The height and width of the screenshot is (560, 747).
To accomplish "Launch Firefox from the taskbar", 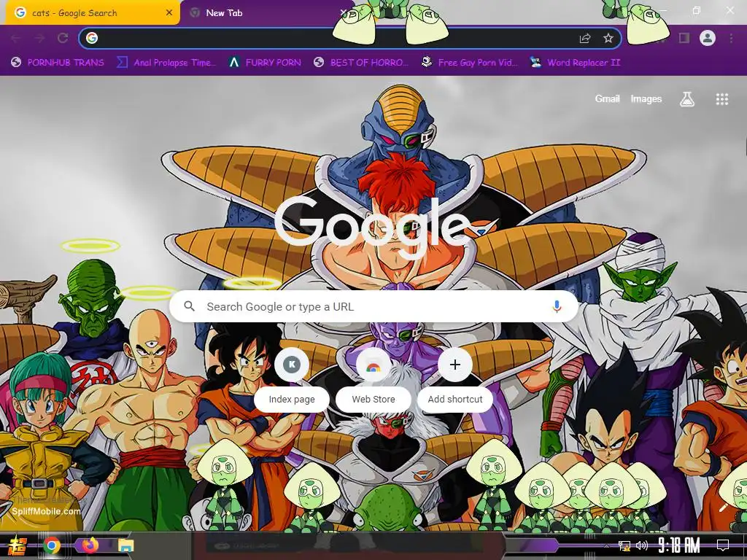I will (x=90, y=545).
